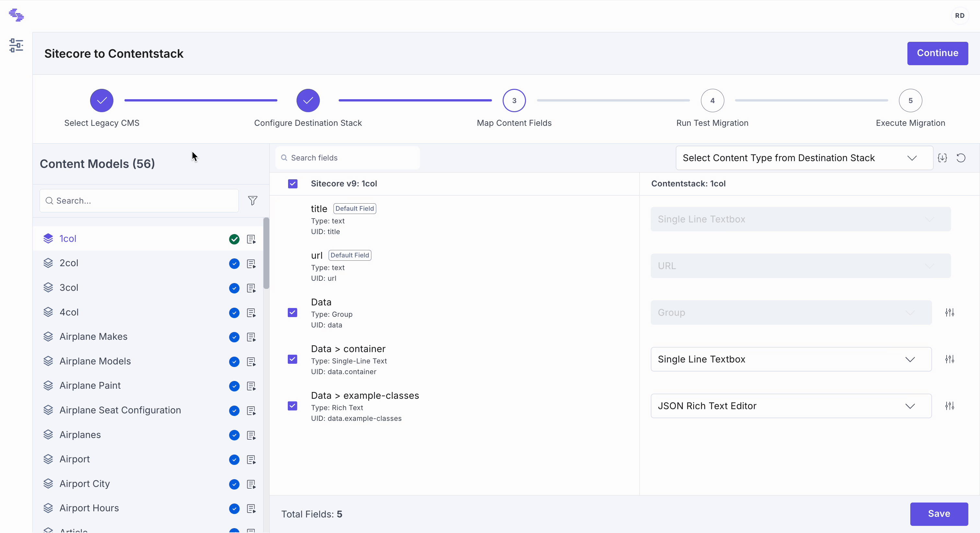Open Select Content Type from Destination Stack dropdown
980x533 pixels.
click(x=804, y=158)
